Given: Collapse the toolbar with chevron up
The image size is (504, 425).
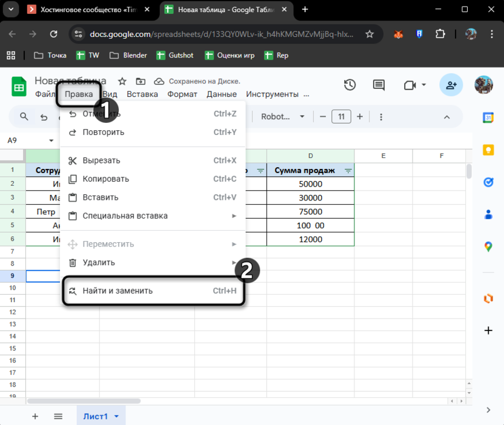Looking at the screenshot, I should tap(447, 117).
